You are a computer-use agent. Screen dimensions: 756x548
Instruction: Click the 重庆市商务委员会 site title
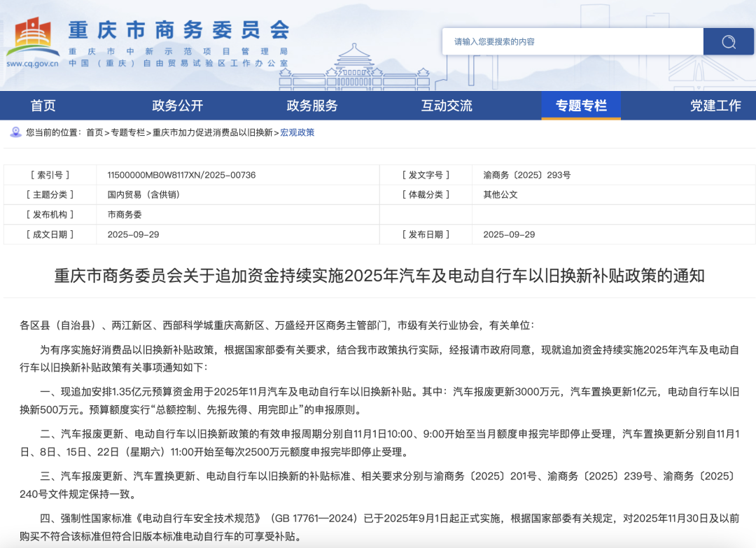tap(178, 29)
